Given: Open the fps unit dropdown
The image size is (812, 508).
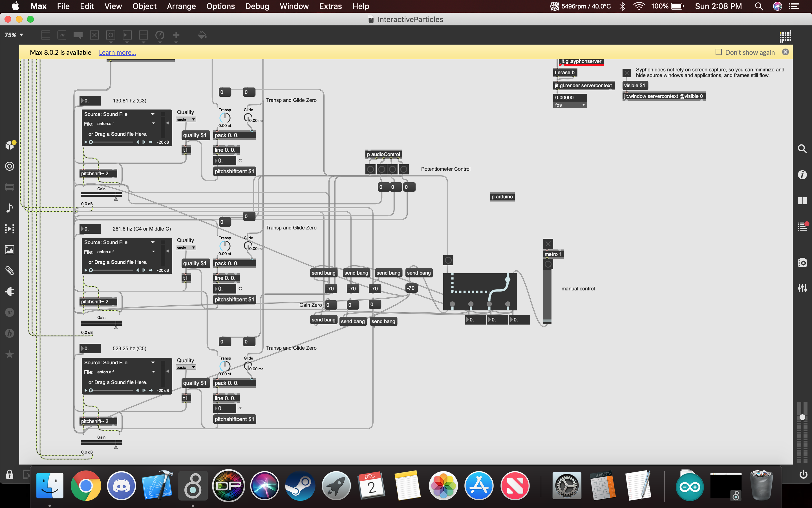Looking at the screenshot, I should (570, 105).
